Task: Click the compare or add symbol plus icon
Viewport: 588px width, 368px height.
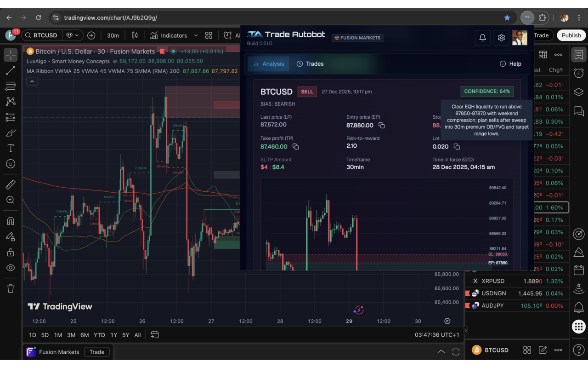Action: point(91,35)
